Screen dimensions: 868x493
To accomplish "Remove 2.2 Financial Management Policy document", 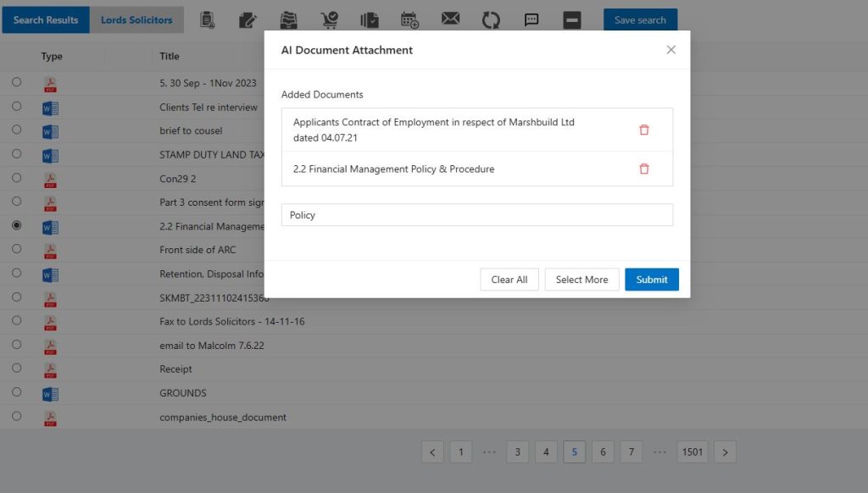I will (x=644, y=169).
